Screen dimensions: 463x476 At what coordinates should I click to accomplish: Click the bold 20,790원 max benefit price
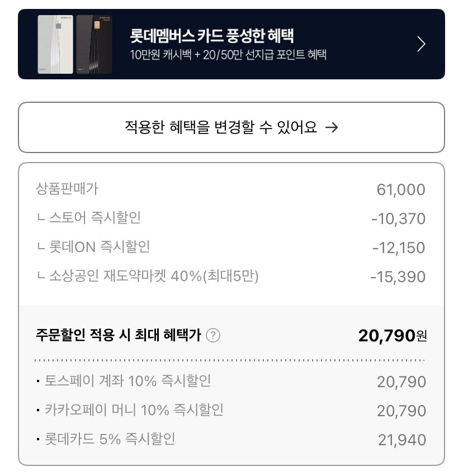(x=393, y=335)
